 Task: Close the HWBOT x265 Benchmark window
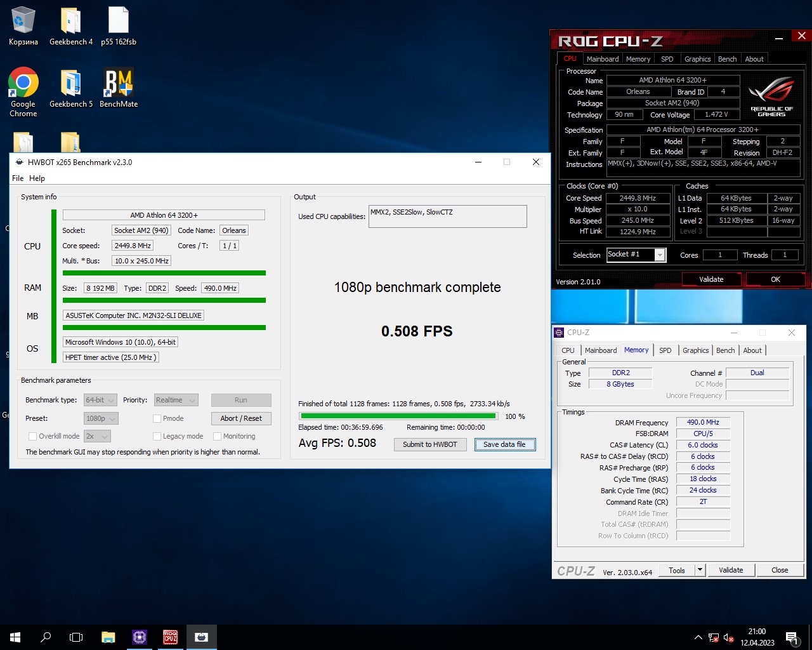point(536,162)
